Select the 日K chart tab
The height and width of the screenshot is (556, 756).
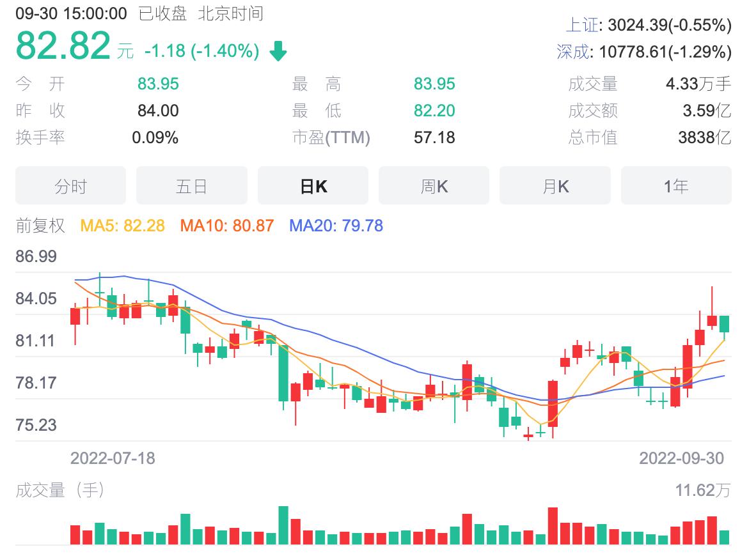(x=313, y=185)
